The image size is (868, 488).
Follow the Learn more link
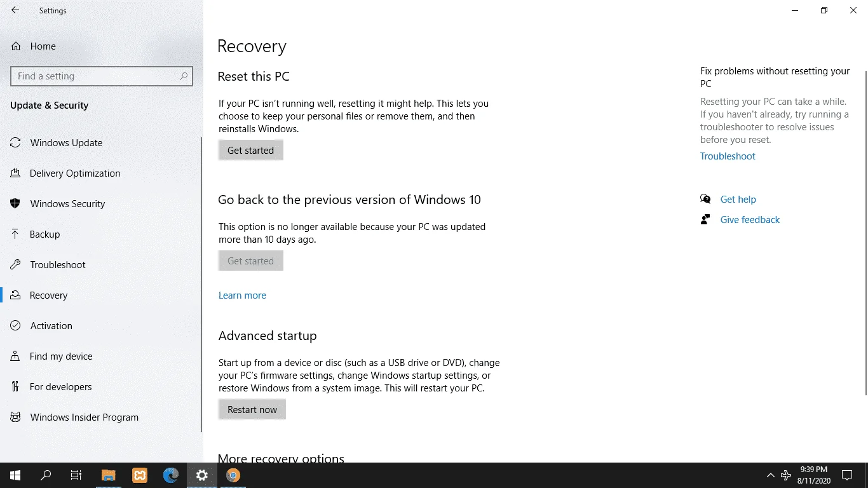(x=242, y=295)
